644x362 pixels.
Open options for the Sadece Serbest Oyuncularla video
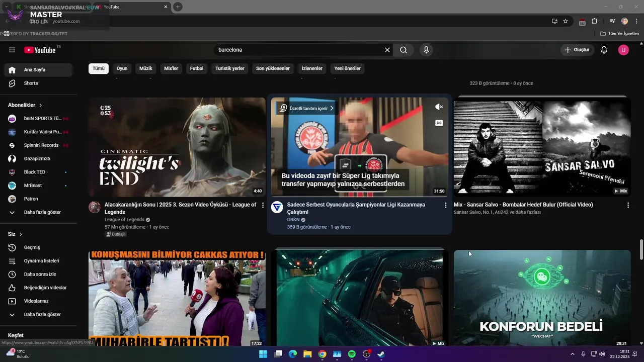tap(445, 205)
